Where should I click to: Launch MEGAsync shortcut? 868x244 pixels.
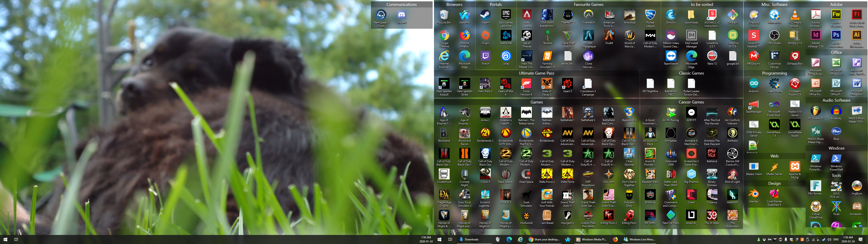point(753,58)
